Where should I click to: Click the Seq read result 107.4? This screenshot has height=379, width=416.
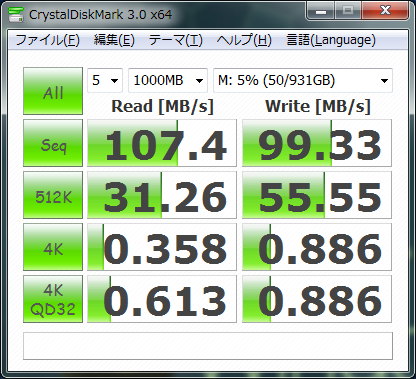click(162, 143)
